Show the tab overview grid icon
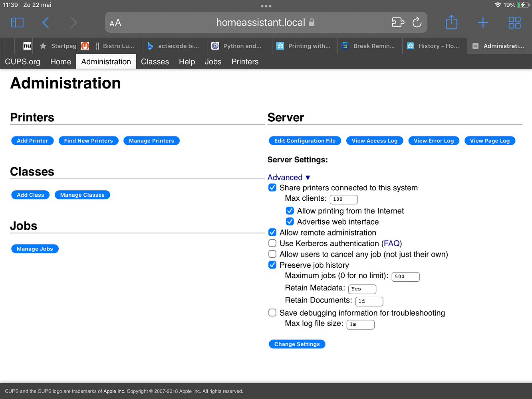Image resolution: width=532 pixels, height=399 pixels. point(514,23)
